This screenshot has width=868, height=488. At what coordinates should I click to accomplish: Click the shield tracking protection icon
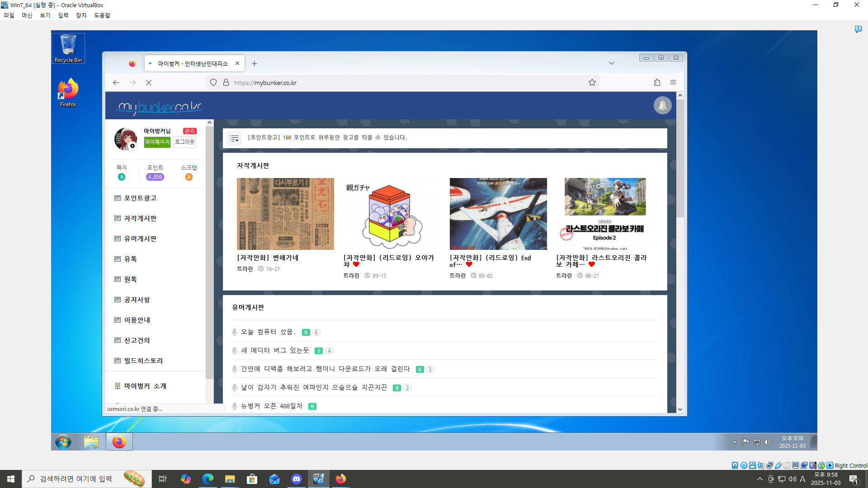click(213, 82)
